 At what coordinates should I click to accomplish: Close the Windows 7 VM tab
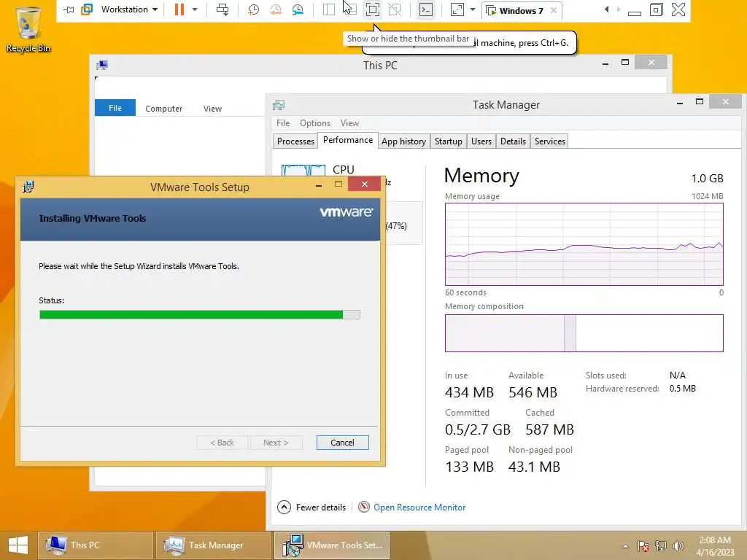tap(554, 10)
